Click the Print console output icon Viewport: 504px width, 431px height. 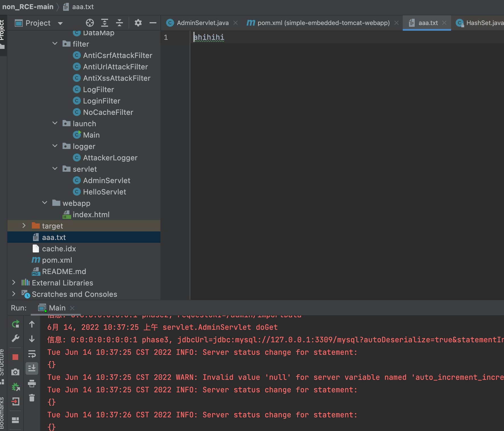[32, 384]
